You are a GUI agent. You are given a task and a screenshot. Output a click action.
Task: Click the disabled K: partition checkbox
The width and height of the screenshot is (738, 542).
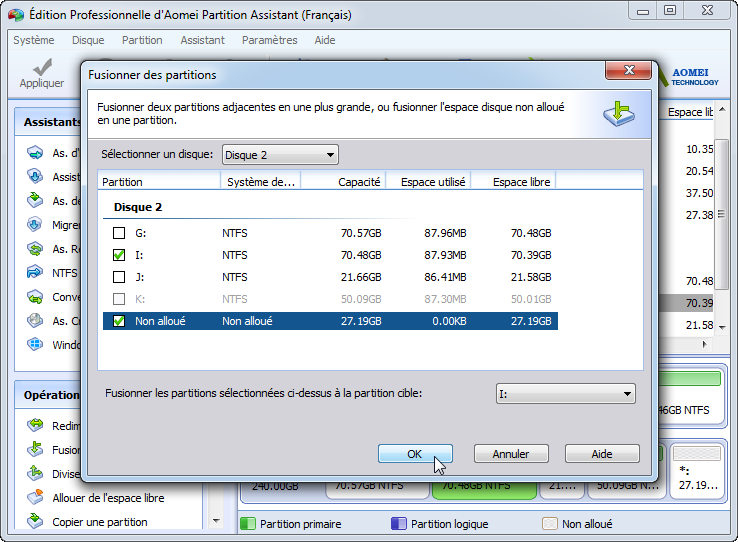[x=119, y=299]
